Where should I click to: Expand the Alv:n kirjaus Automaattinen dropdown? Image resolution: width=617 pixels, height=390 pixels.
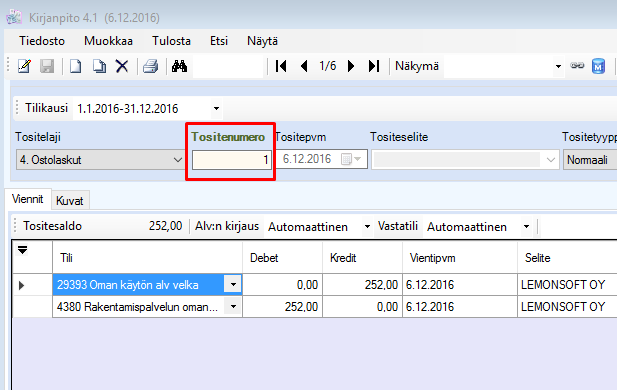click(367, 227)
